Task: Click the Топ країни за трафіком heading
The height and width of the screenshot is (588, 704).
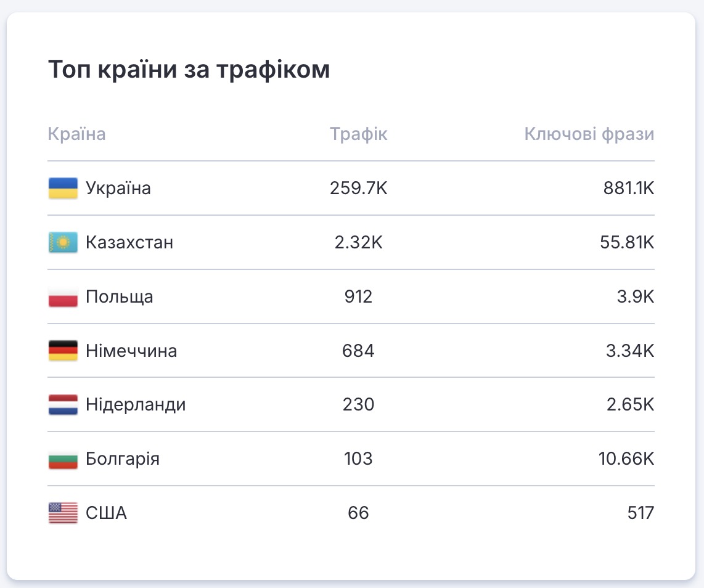Action: (x=189, y=70)
